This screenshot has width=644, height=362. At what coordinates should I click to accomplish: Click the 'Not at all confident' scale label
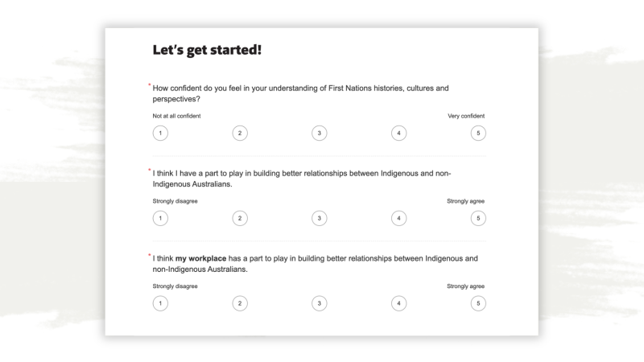176,116
